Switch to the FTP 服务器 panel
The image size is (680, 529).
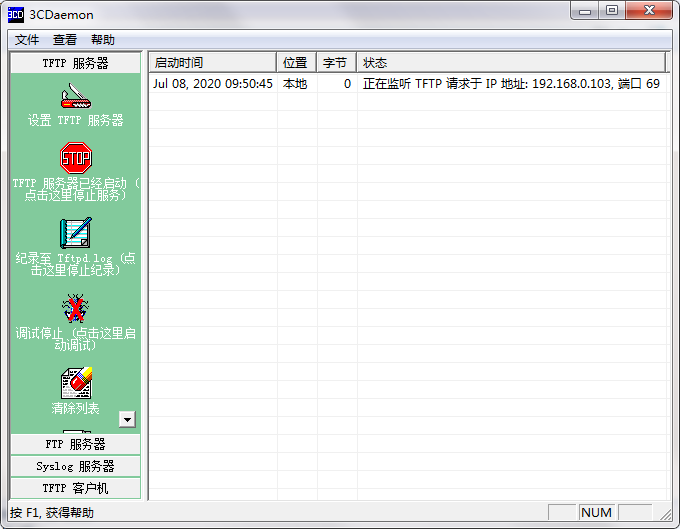tap(75, 444)
